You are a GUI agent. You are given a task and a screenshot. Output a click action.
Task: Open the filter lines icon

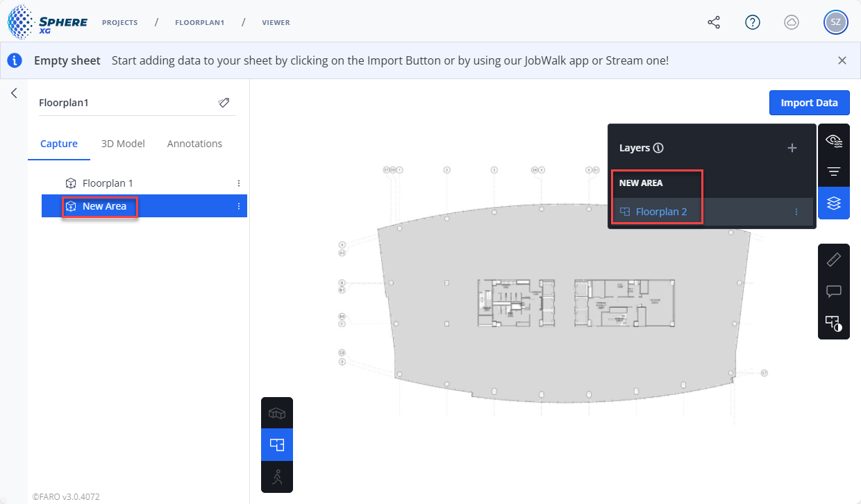(834, 171)
